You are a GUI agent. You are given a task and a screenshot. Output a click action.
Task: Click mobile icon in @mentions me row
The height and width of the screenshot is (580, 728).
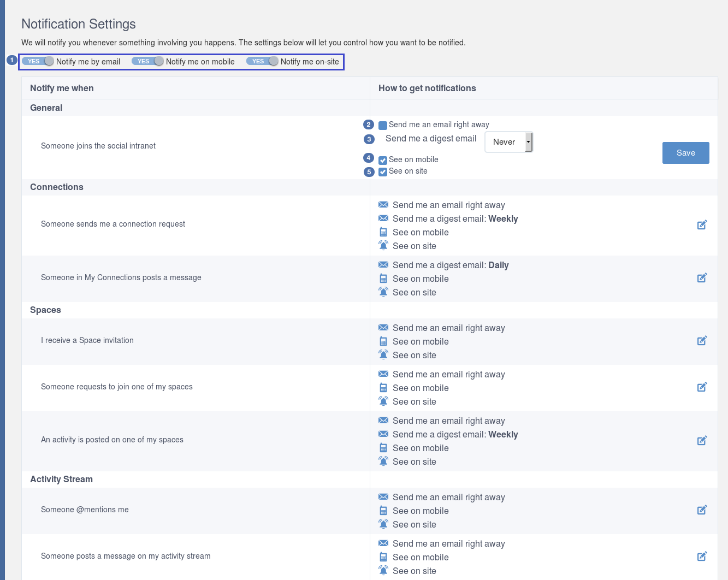[x=383, y=511]
